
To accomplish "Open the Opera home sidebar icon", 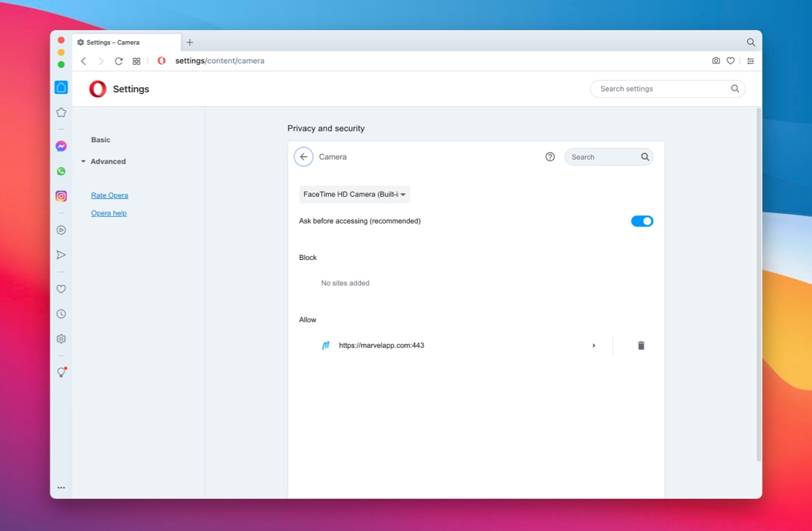I will pos(61,87).
